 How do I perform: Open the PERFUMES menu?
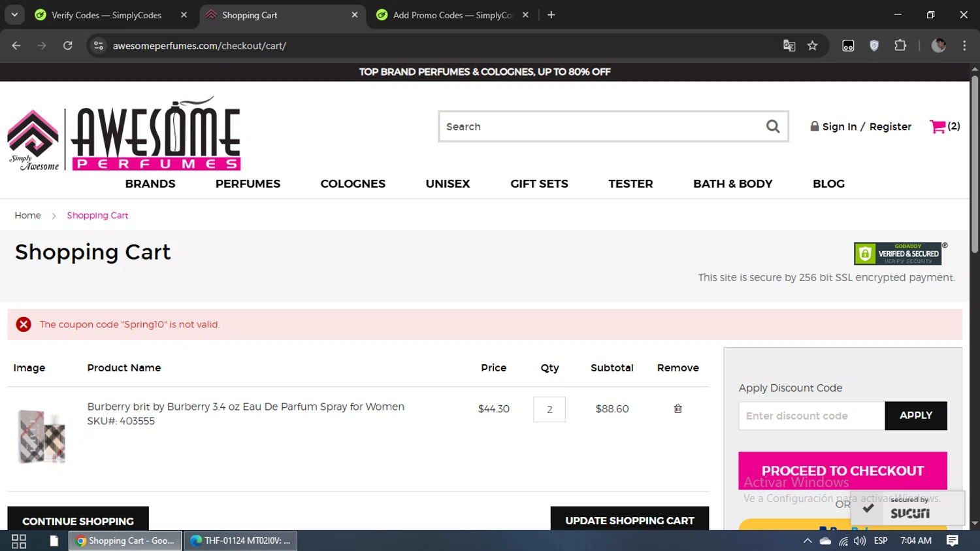pyautogui.click(x=248, y=184)
